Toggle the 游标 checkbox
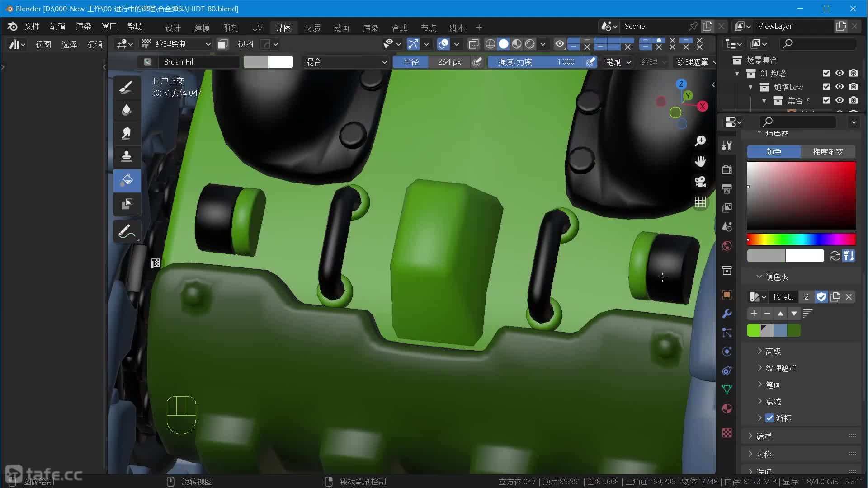 [769, 418]
